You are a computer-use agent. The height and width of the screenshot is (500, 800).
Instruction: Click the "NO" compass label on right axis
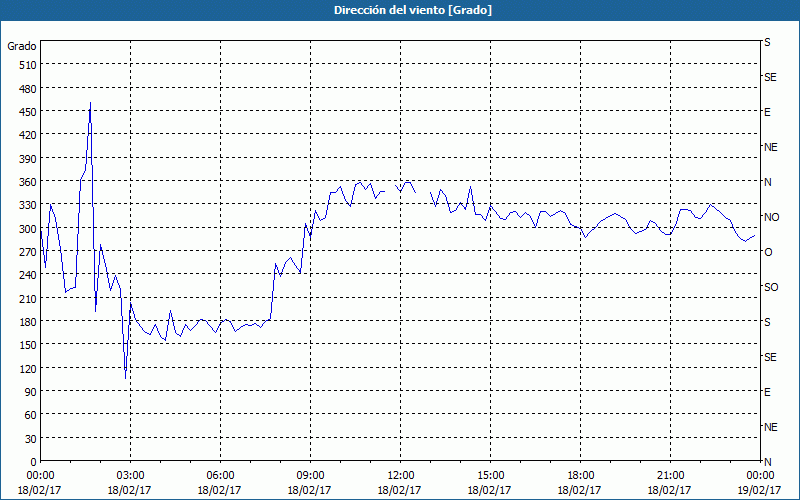[771, 217]
